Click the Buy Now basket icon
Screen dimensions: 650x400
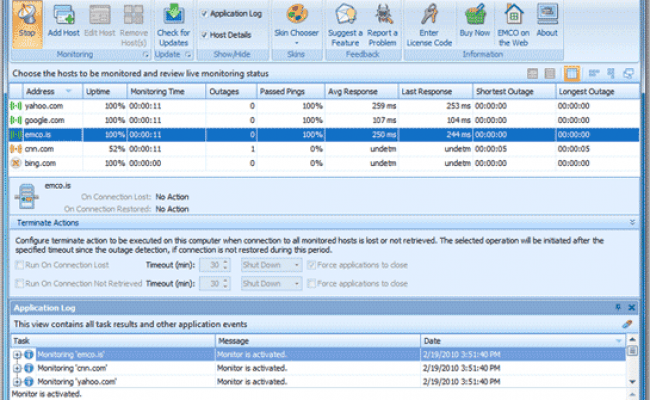(475, 15)
